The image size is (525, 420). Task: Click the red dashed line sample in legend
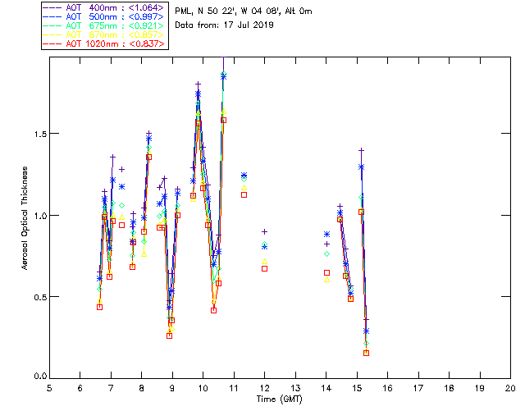tap(52, 43)
